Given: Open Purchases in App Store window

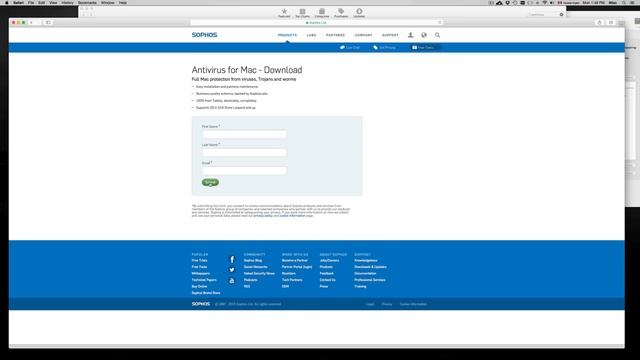Looking at the screenshot, I should point(341,13).
